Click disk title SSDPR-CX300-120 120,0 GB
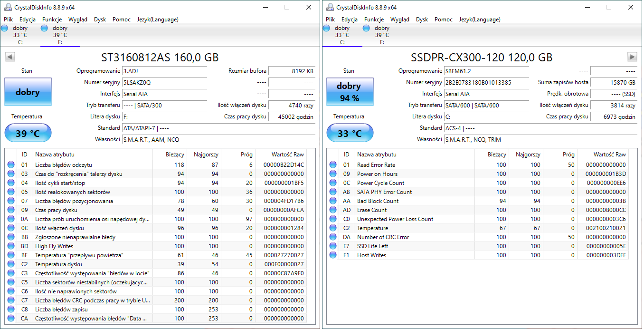Image resolution: width=644 pixels, height=329 pixels. [x=482, y=58]
